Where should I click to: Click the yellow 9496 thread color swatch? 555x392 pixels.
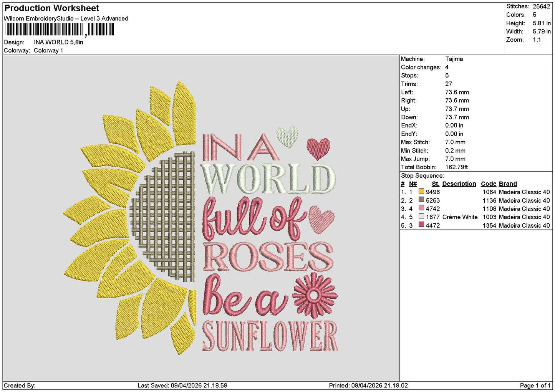(x=421, y=192)
